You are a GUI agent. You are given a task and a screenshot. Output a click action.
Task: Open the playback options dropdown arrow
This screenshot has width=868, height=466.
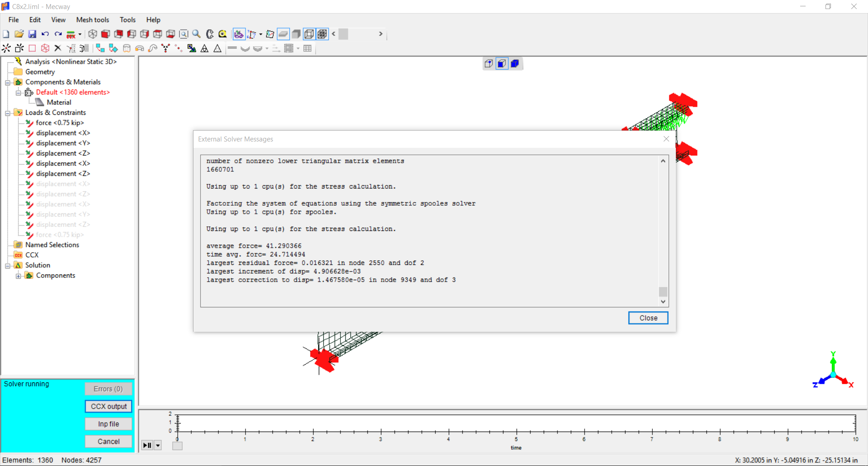(x=158, y=446)
